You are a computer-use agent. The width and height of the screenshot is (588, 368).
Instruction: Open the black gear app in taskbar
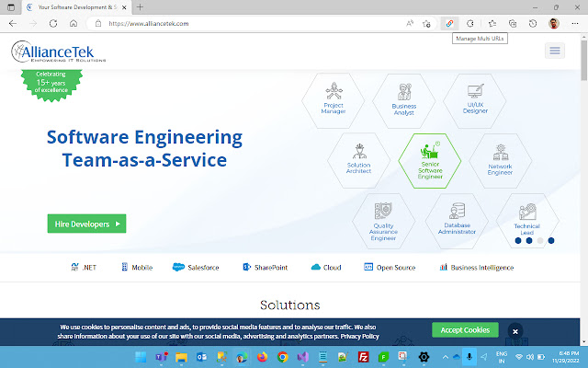(424, 357)
